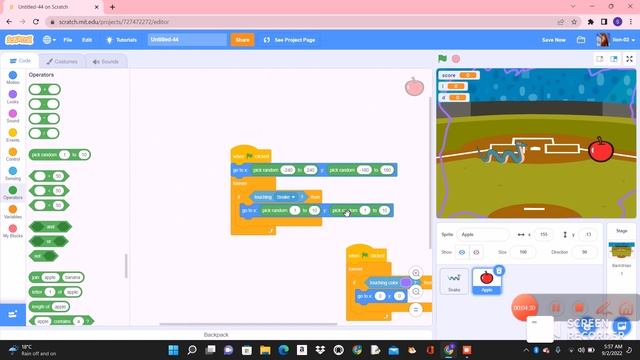This screenshot has width=640, height=360.
Task: Switch to the Code tab
Action: tap(20, 61)
